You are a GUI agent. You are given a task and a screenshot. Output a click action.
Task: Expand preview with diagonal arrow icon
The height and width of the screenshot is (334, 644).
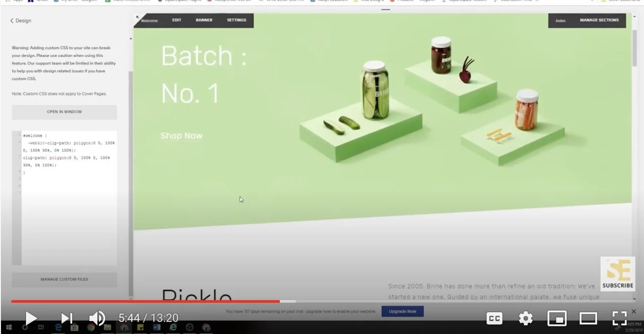[x=138, y=17]
